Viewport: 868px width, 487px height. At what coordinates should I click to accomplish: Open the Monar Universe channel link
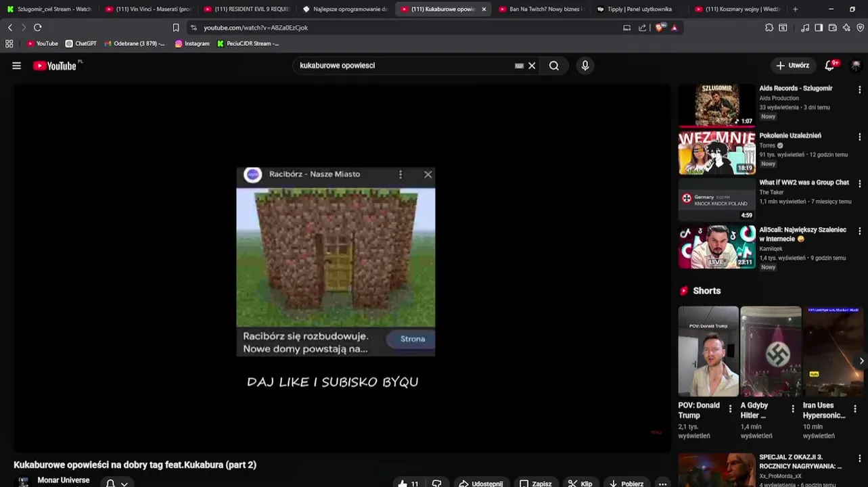64,480
